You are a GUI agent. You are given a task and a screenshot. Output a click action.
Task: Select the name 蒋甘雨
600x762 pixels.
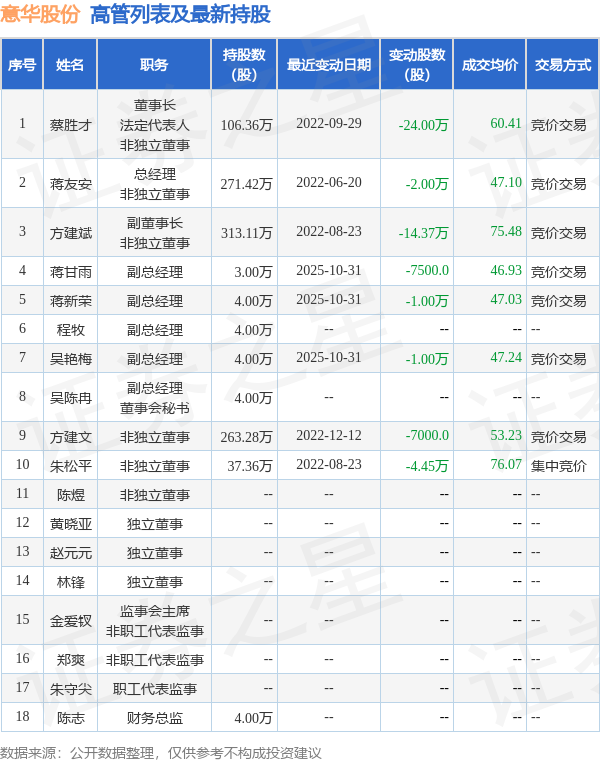click(x=70, y=272)
